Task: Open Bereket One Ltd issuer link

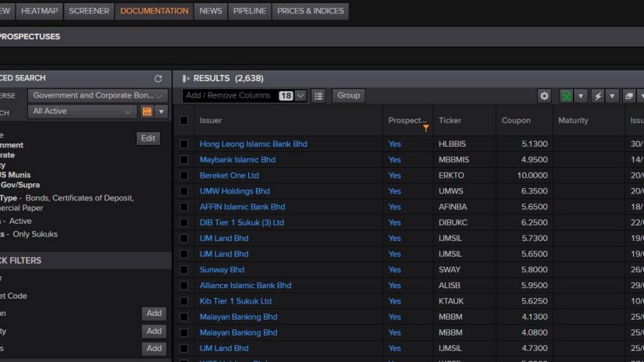Action: pyautogui.click(x=229, y=176)
